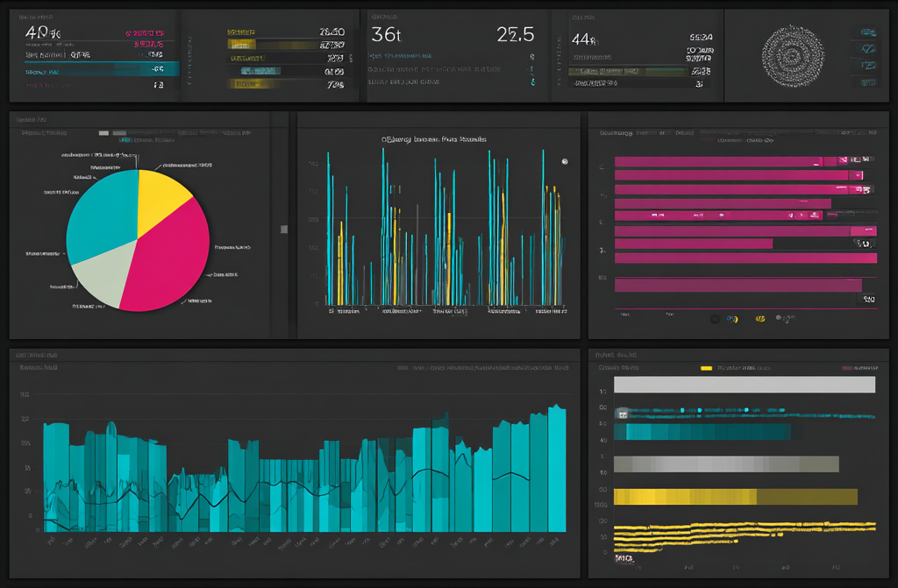The width and height of the screenshot is (898, 588).
Task: Click the bottom teal icon beside radial chart
Action: [866, 81]
